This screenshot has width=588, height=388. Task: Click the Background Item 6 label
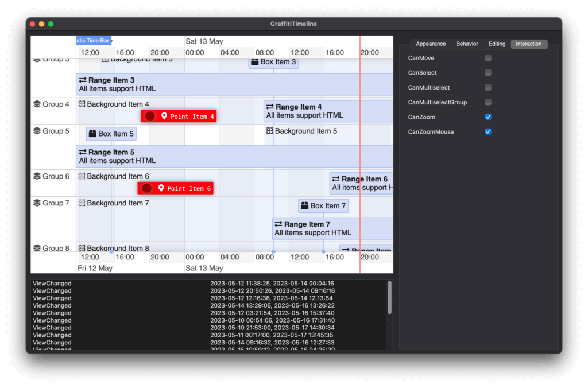click(x=118, y=176)
